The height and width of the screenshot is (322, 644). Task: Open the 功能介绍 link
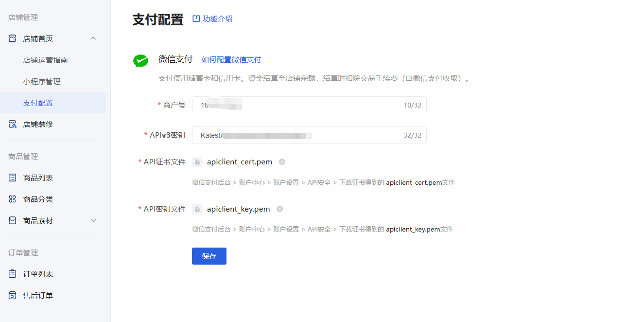click(x=218, y=19)
